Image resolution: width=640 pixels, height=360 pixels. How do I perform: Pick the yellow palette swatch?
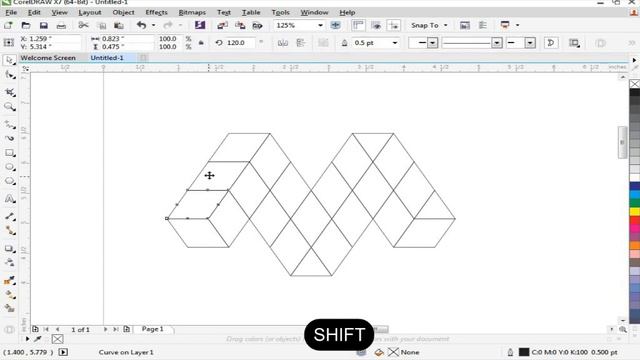click(635, 211)
